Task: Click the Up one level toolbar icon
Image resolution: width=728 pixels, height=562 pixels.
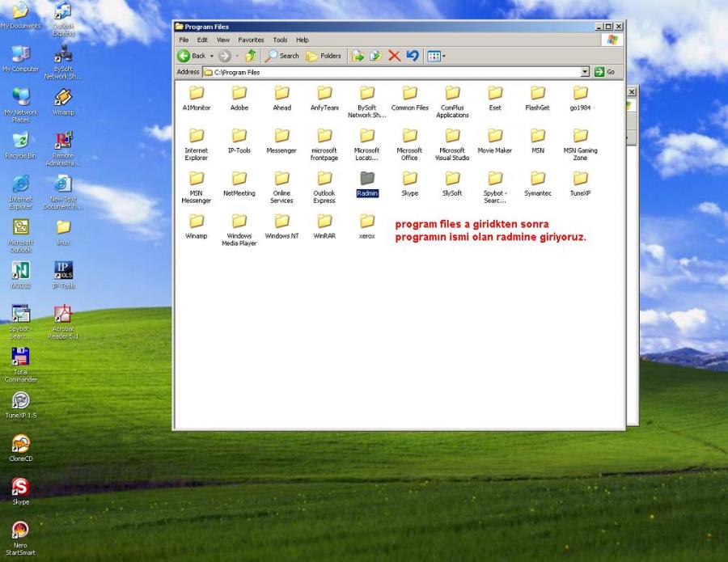Action: tap(251, 56)
